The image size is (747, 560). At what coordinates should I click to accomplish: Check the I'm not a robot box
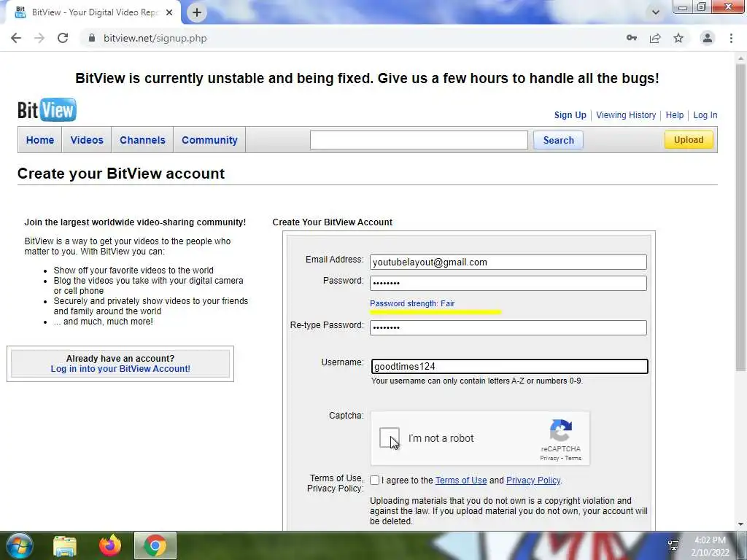[390, 437]
